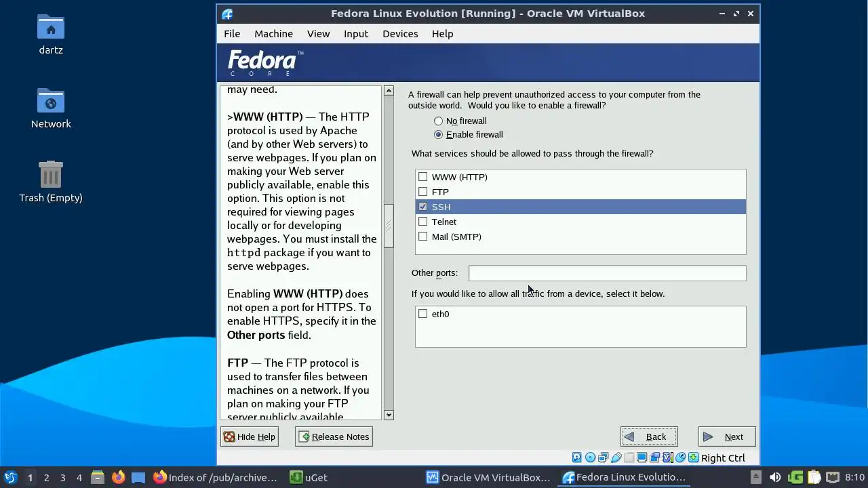Click the uGet tray icon

[x=795, y=477]
